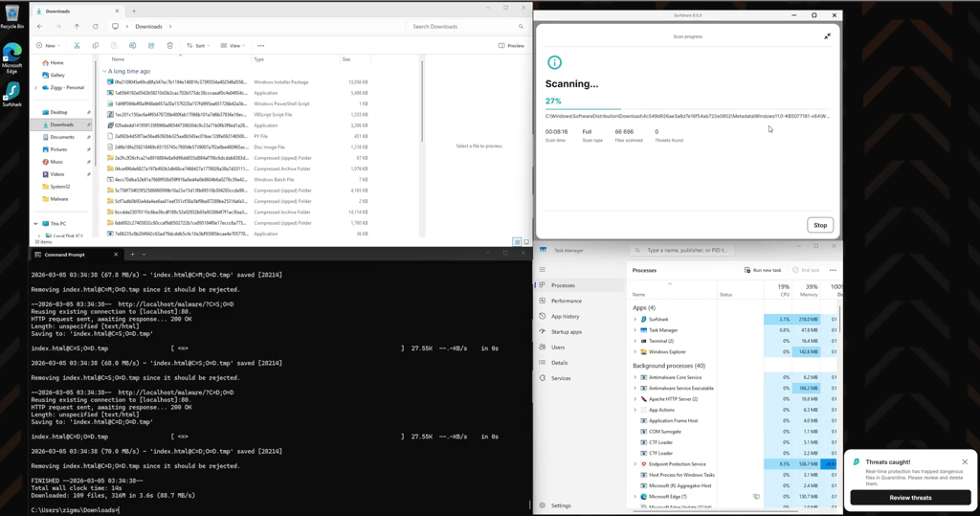
Task: Expand the Antimalware Service Executable row
Action: coord(635,389)
